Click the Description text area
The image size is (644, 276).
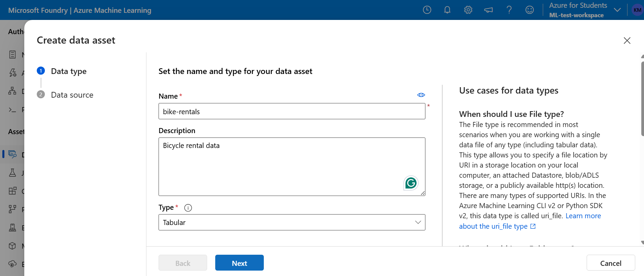tap(292, 167)
